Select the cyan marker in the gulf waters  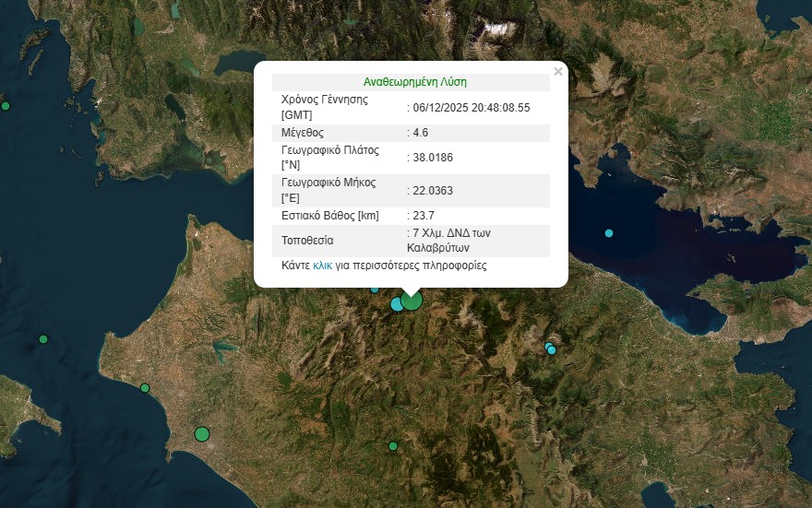[609, 233]
